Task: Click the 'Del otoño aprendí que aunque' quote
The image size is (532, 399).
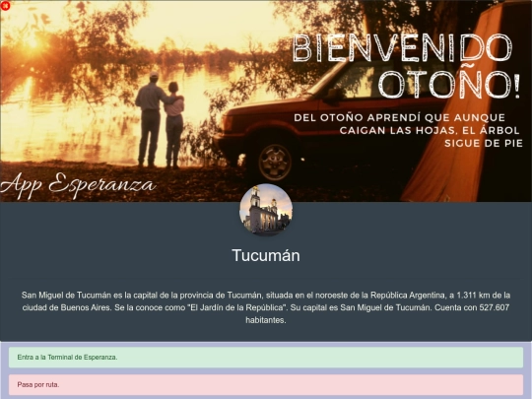Action: pyautogui.click(x=408, y=131)
